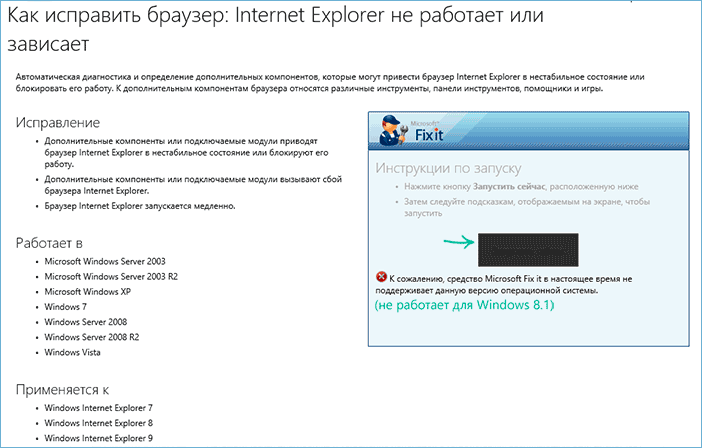Click the red error cross icon
The height and width of the screenshot is (448, 702).
click(x=380, y=276)
